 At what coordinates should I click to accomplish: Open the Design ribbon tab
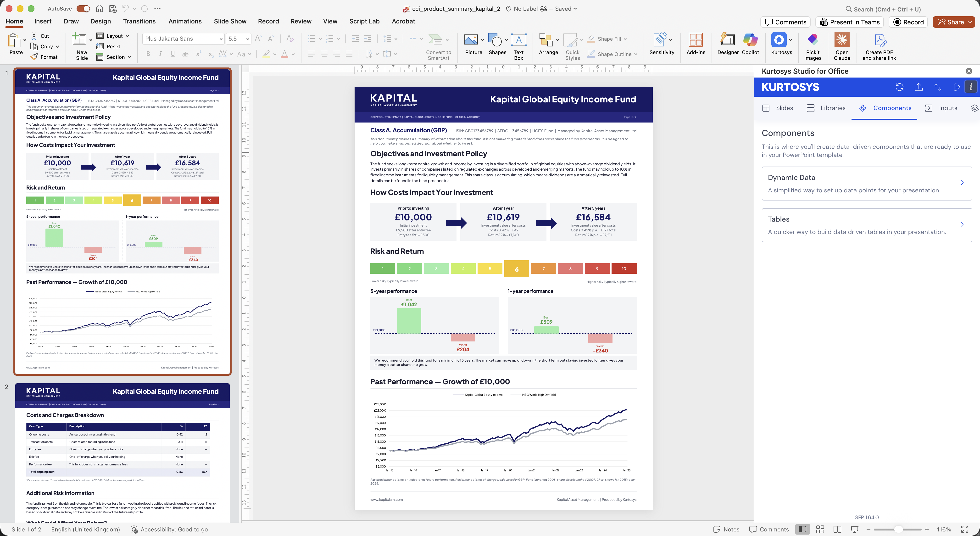click(100, 21)
